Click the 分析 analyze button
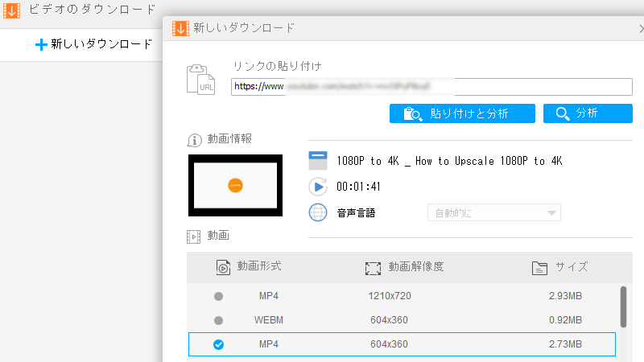 (587, 113)
